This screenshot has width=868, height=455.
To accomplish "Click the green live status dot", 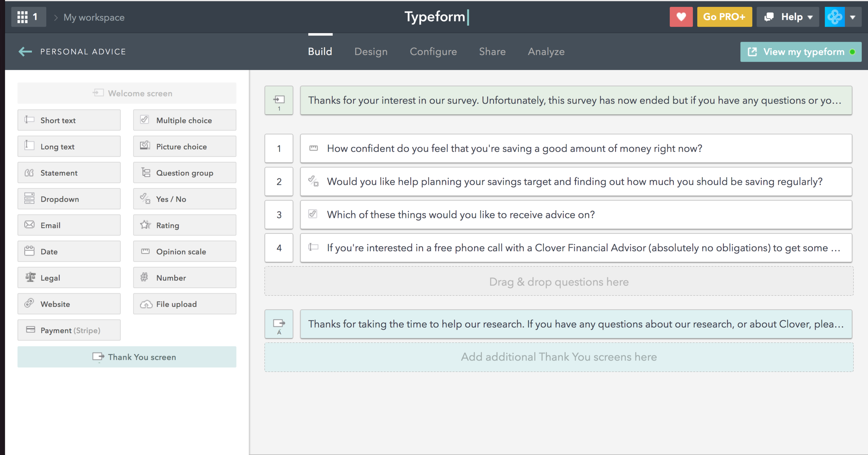I will point(852,52).
